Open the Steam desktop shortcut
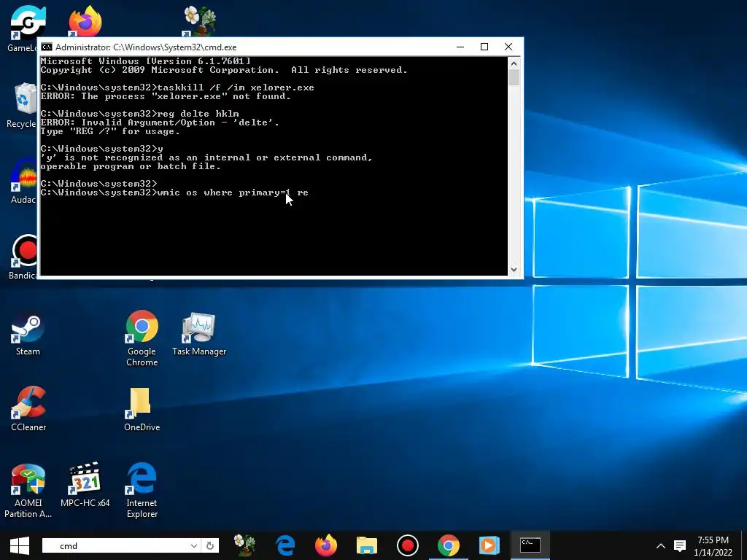Image resolution: width=747 pixels, height=560 pixels. tap(28, 334)
